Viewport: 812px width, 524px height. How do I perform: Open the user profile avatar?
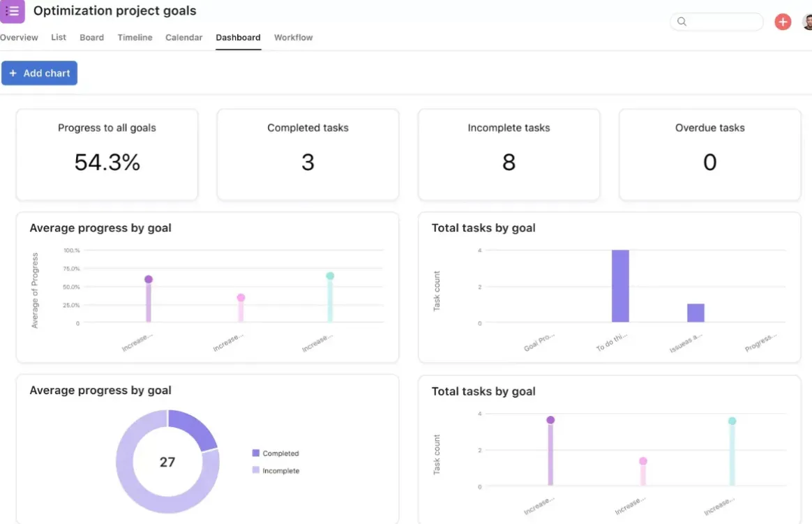[807, 22]
